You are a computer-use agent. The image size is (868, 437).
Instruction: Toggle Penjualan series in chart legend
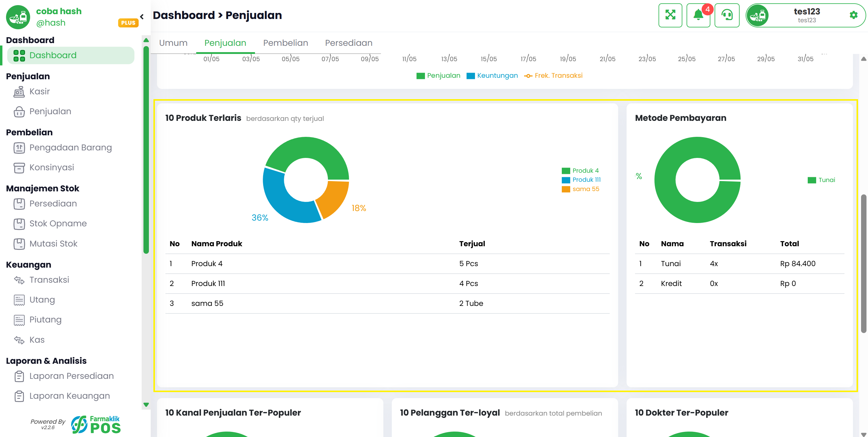(x=438, y=76)
